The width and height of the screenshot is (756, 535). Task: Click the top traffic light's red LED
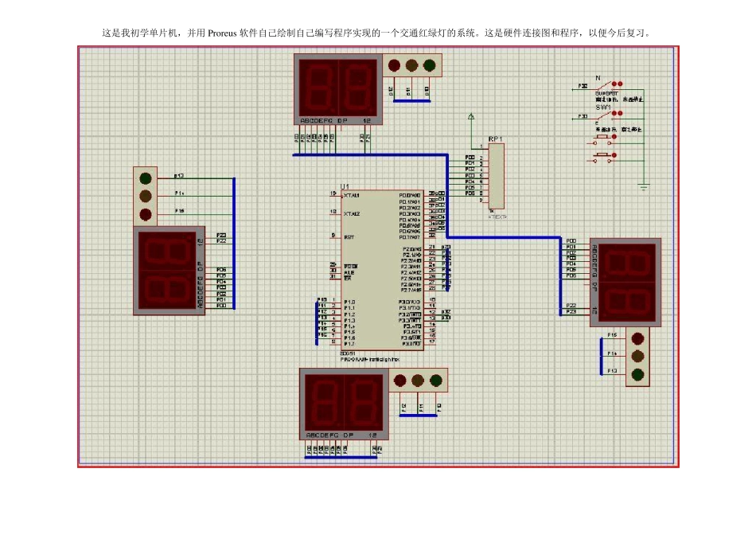(395, 65)
